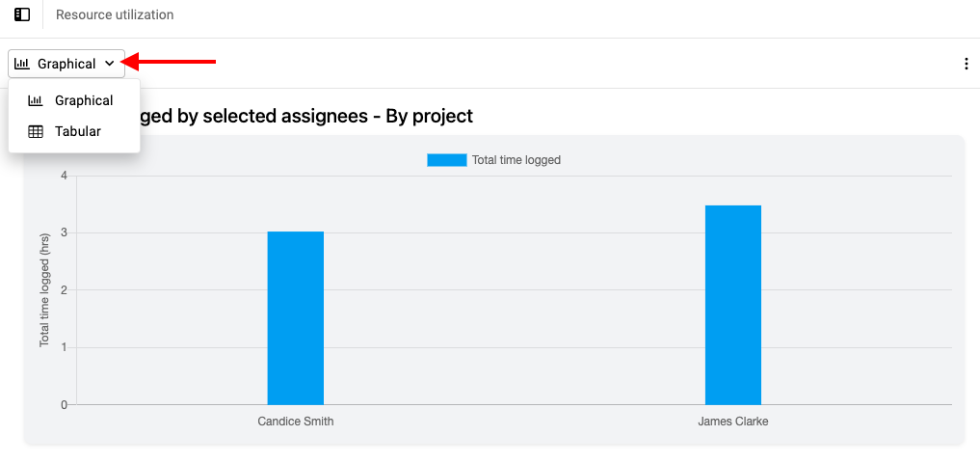Image resolution: width=980 pixels, height=463 pixels.
Task: Click the 0 value on the y-axis
Action: [x=65, y=405]
